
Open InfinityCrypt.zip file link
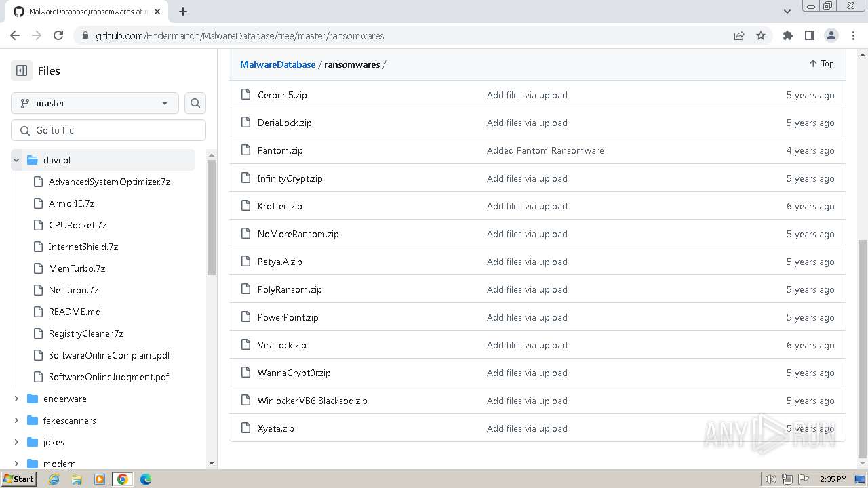click(290, 178)
